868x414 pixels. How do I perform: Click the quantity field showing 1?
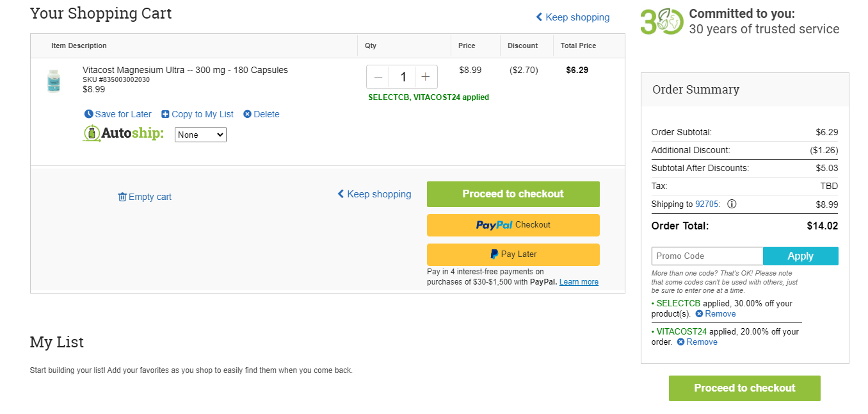coord(403,77)
